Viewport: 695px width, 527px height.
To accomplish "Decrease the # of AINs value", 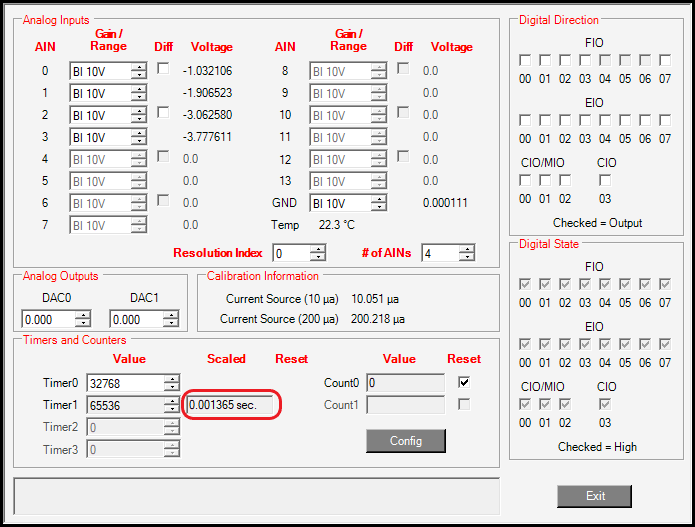I will 467,257.
